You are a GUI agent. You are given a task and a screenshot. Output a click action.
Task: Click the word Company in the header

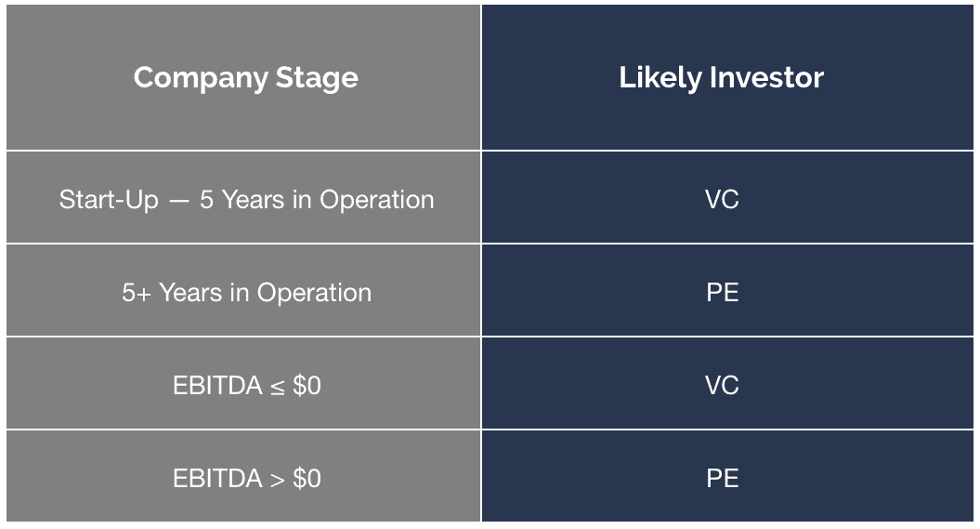(201, 79)
